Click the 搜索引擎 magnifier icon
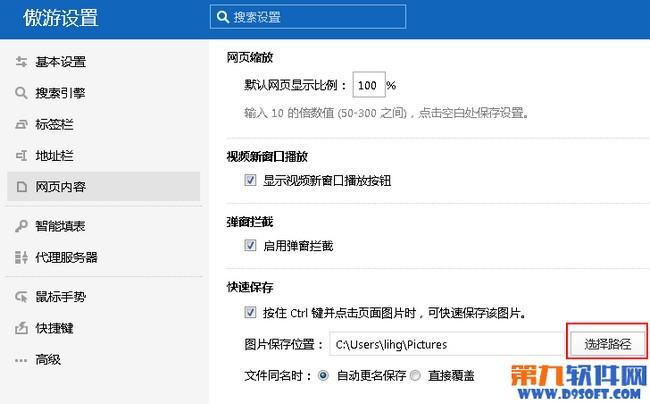 click(x=21, y=93)
